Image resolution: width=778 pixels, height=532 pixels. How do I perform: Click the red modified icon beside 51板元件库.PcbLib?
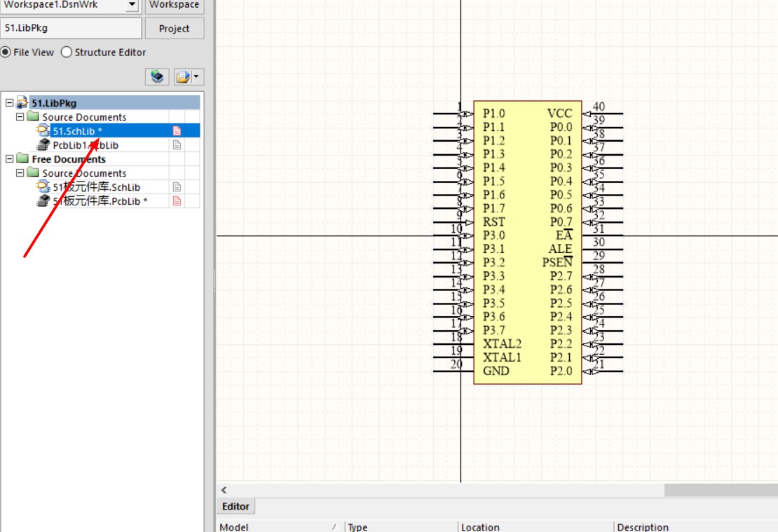(177, 201)
